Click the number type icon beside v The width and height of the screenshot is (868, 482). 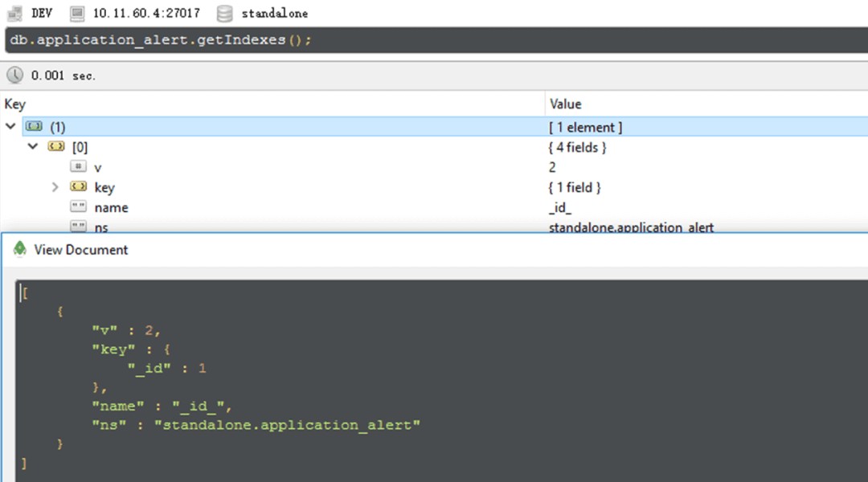[x=78, y=167]
